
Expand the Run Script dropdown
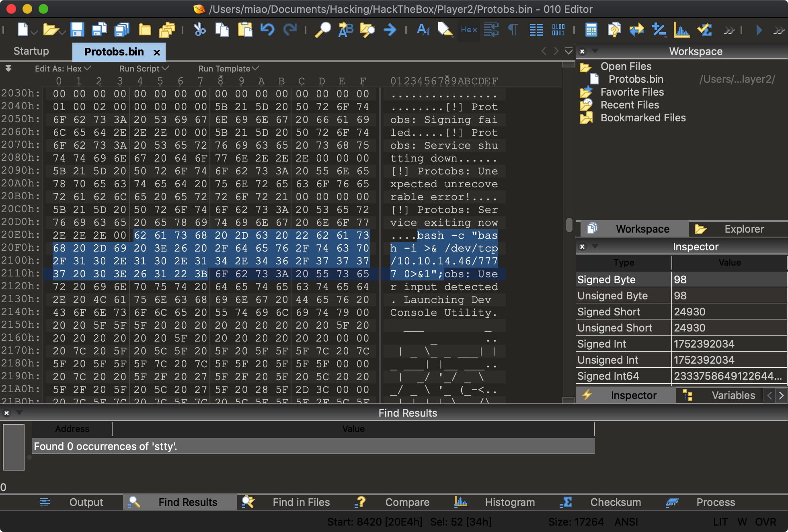coord(144,69)
